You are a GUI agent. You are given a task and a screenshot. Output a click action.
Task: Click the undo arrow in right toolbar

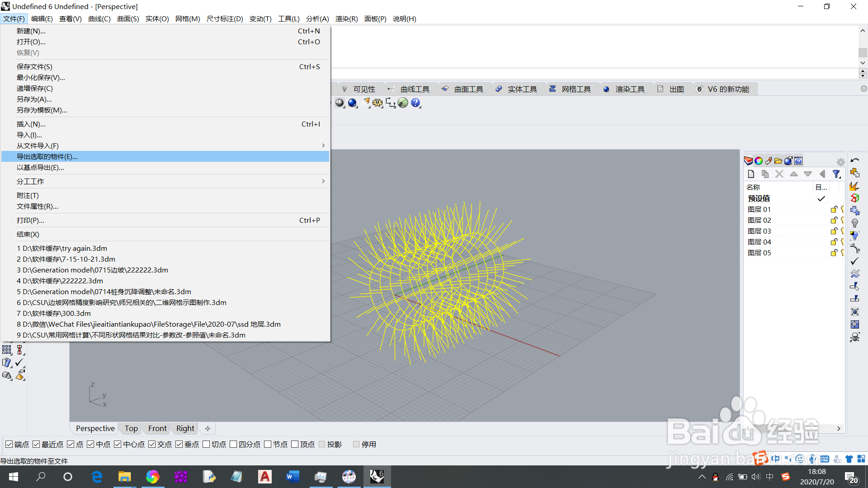pos(854,160)
